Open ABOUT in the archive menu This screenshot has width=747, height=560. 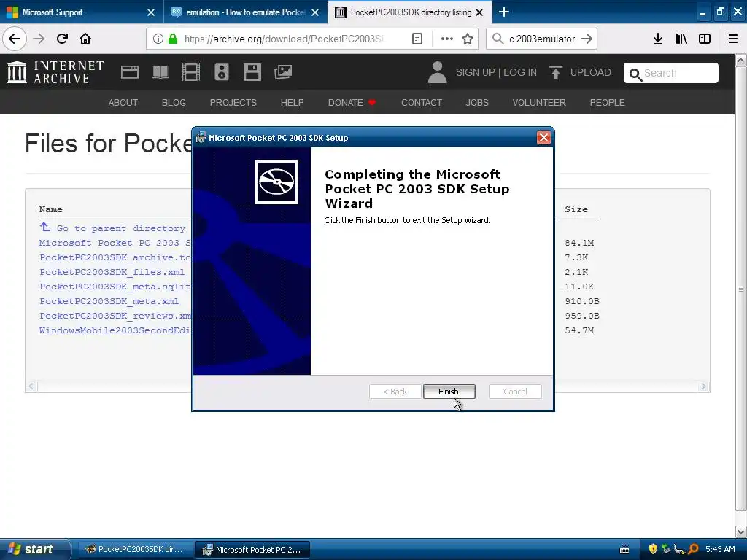[x=123, y=102]
